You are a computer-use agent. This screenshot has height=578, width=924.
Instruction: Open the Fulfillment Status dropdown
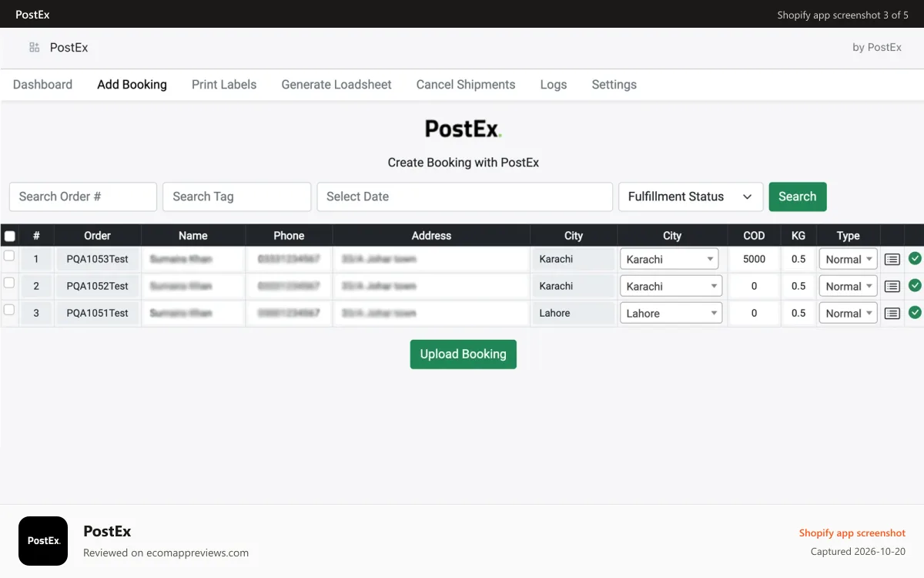click(691, 197)
